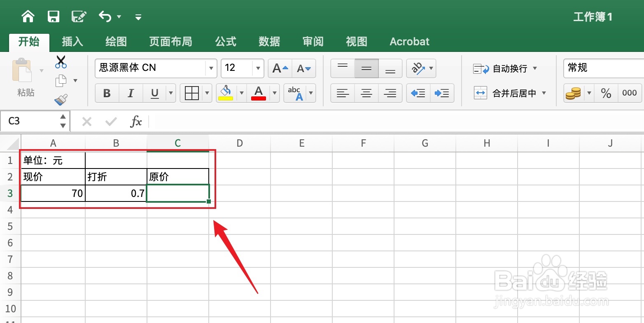
Task: Open the font name dropdown 思源黑体 CN
Action: (x=211, y=68)
